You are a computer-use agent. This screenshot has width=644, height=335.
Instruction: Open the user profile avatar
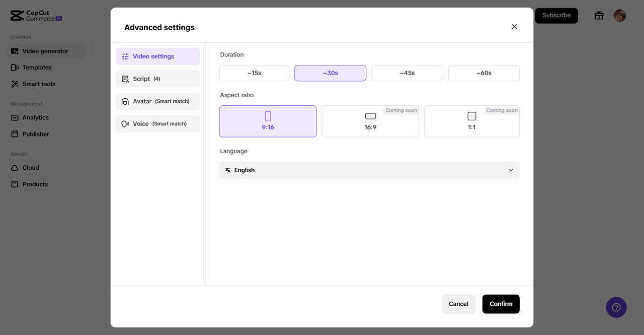click(619, 16)
